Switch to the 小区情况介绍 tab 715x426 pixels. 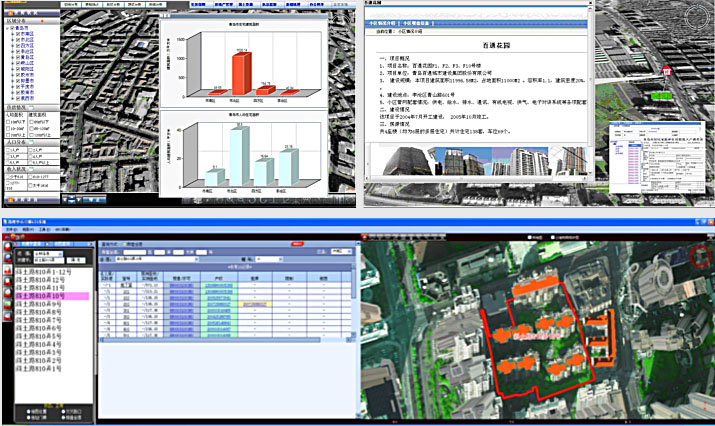click(x=383, y=23)
